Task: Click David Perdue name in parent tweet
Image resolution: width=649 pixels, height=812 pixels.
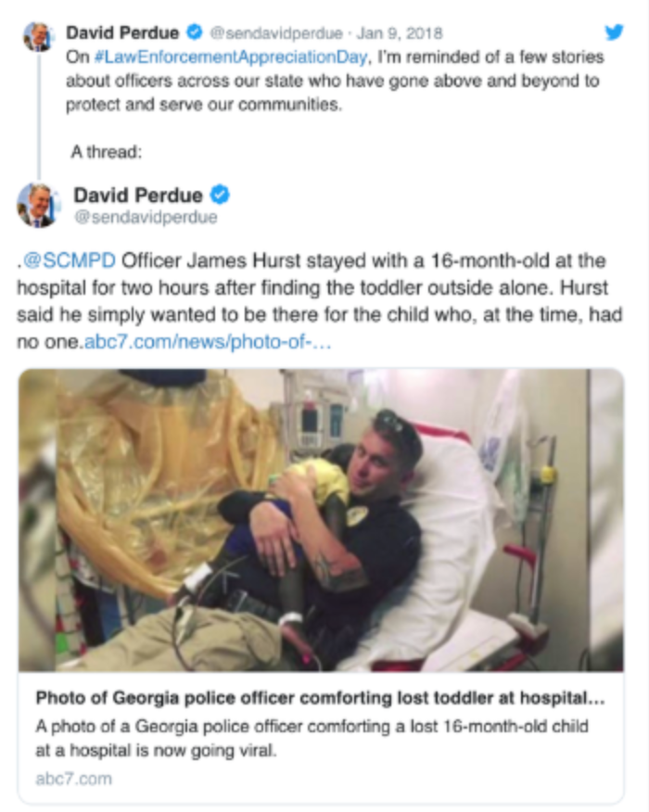Action: 122,32
